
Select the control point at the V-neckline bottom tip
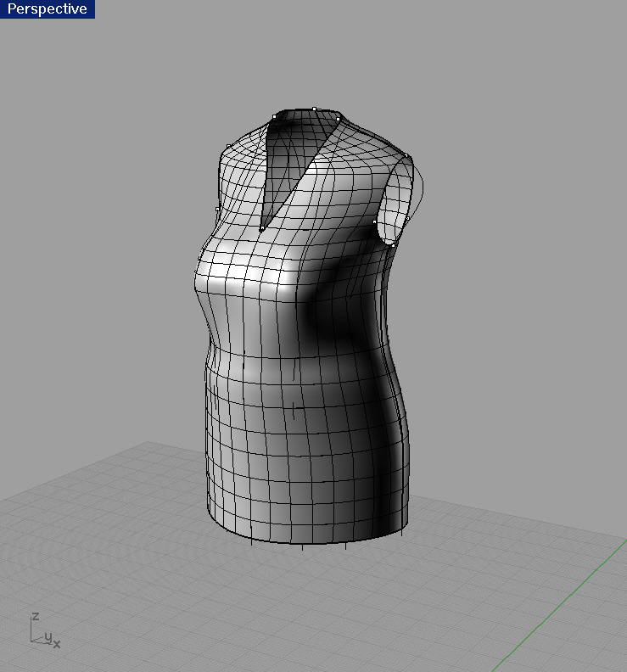tap(261, 230)
